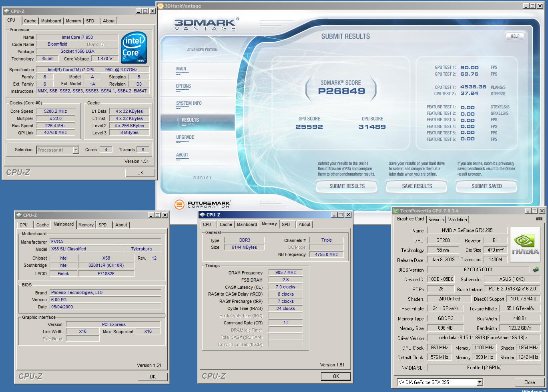Open Mainboard tab in top CPU-Z window

click(51, 21)
